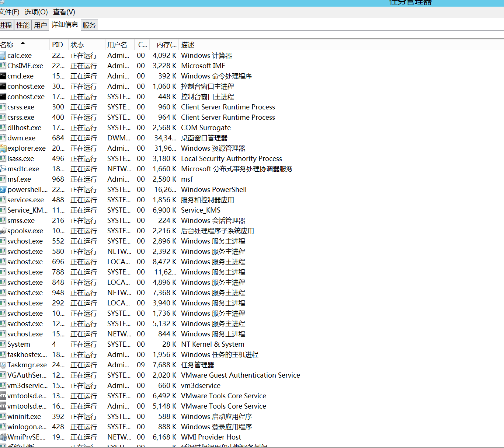Click the services.exe icon
504x448 pixels.
pos(3,200)
